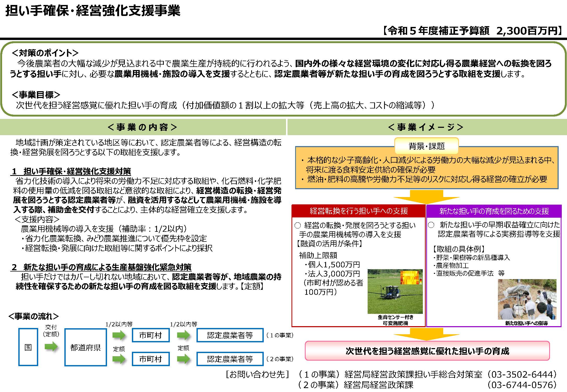Click heading 2 新たな担い手の育成による生産基盤強化緊急対策

[101, 267]
